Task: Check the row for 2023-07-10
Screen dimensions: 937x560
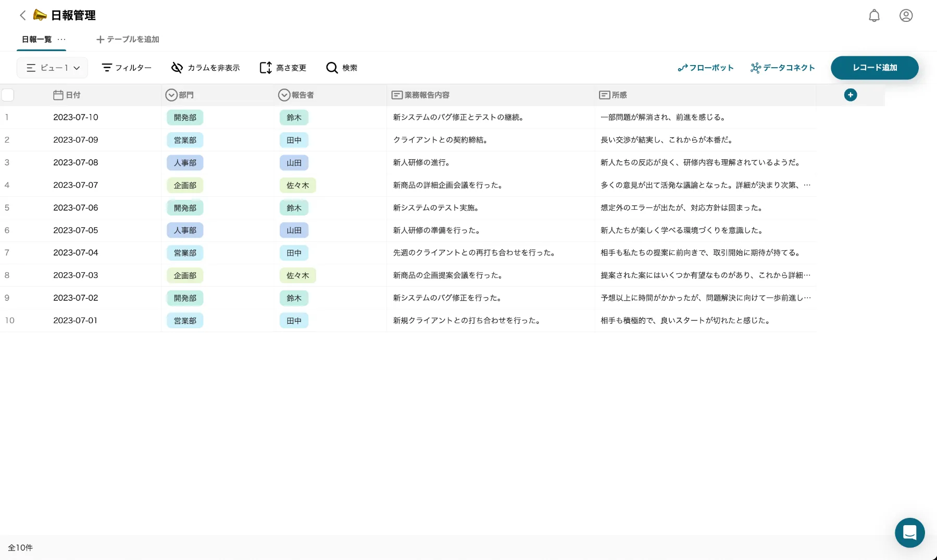Action: pos(8,117)
